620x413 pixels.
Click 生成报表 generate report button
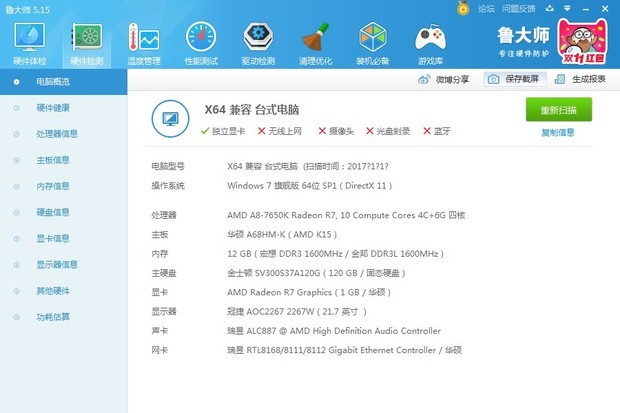pos(580,80)
